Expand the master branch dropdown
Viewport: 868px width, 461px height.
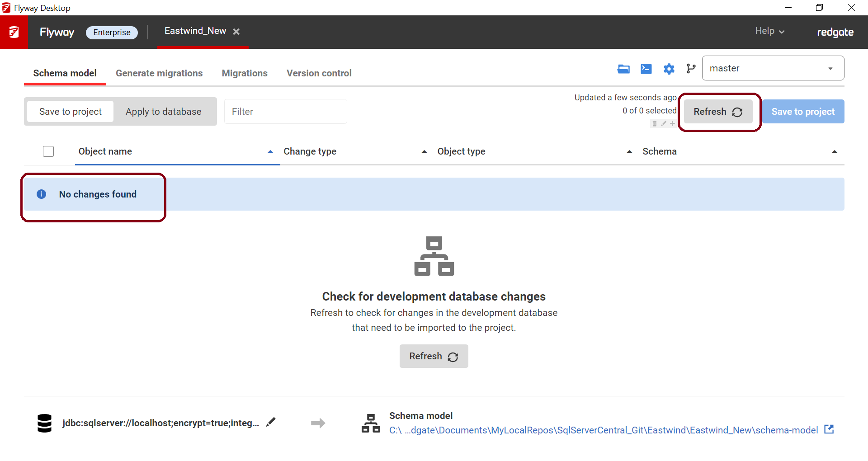tap(773, 68)
